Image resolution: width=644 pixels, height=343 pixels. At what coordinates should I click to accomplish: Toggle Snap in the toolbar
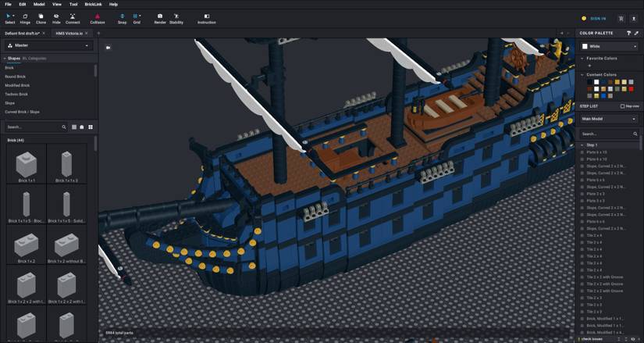click(122, 18)
